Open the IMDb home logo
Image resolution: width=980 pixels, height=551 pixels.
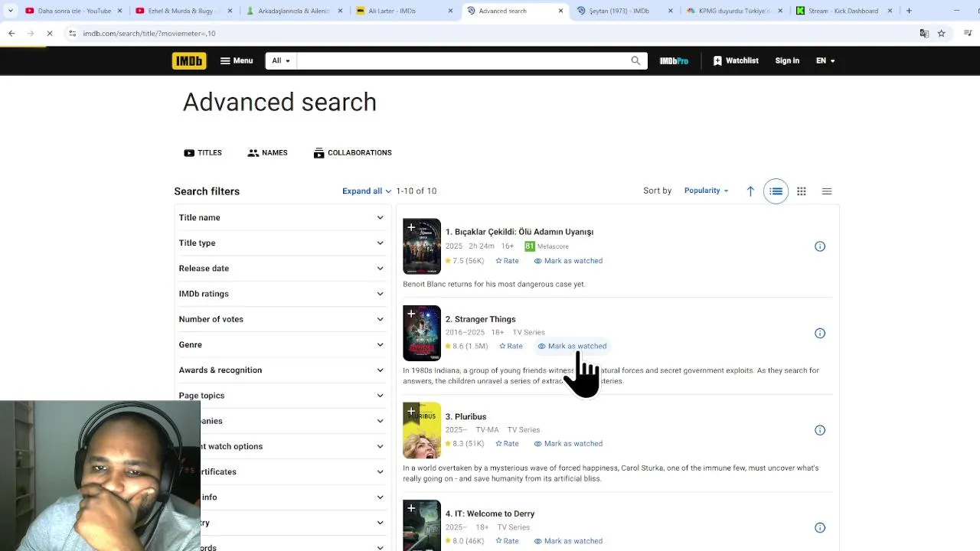tap(189, 60)
